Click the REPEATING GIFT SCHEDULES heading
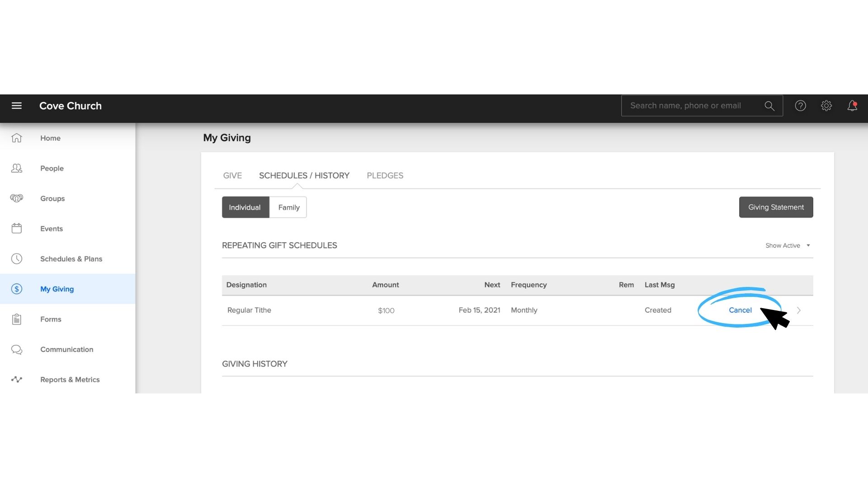Image resolution: width=868 pixels, height=488 pixels. pos(279,245)
